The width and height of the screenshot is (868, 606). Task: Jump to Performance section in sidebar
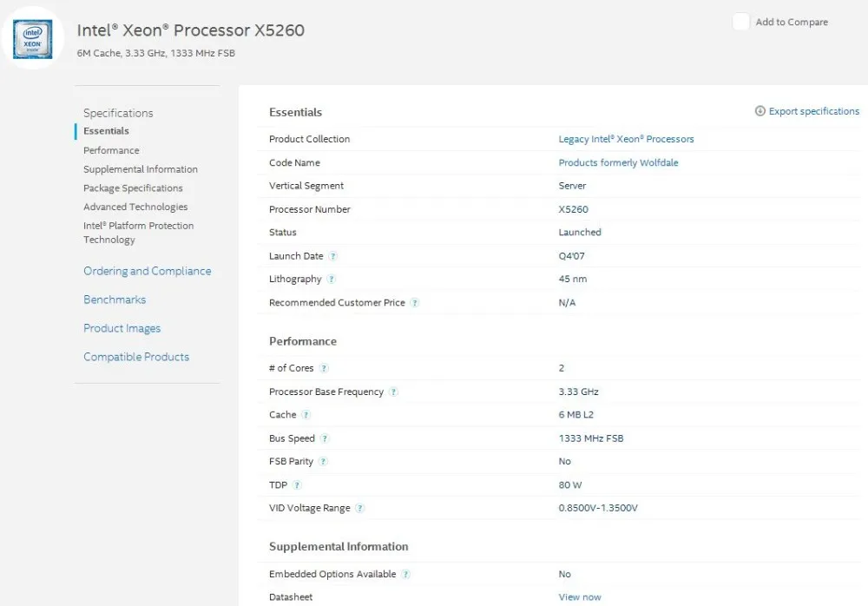click(111, 150)
